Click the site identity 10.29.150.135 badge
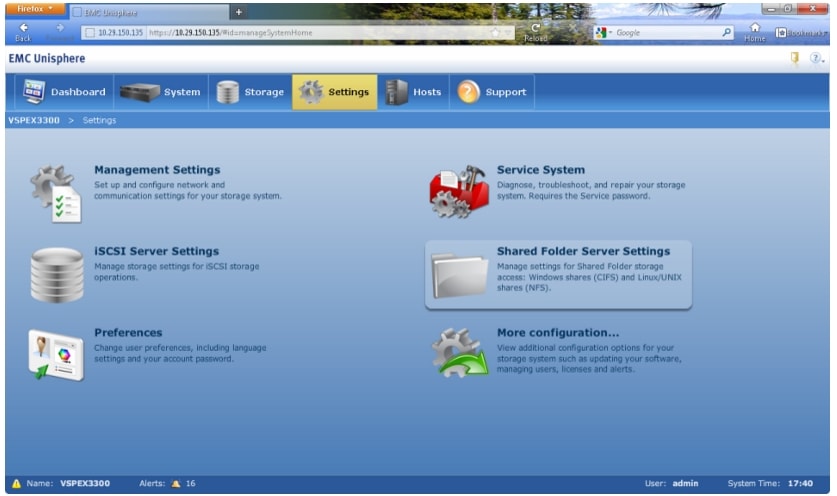 point(114,33)
